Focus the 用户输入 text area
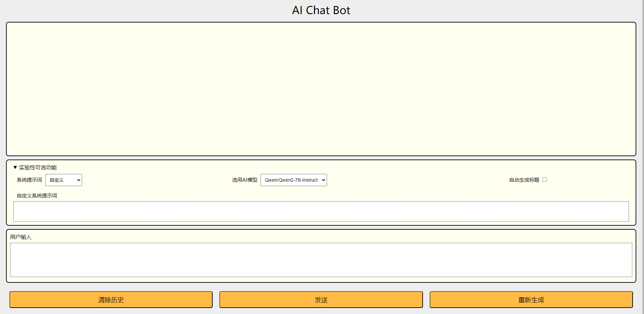The height and width of the screenshot is (314, 644). click(x=321, y=260)
